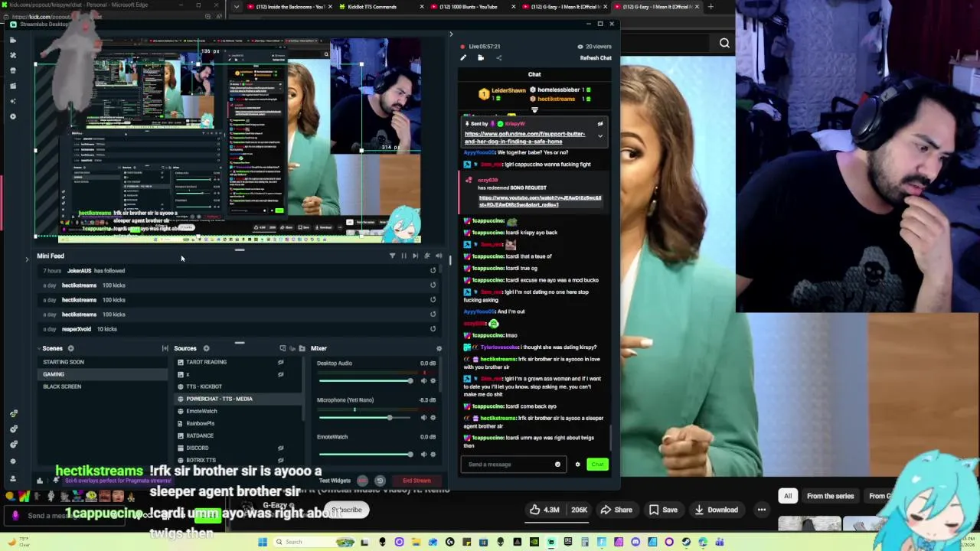Expand chat leaderboard down arrow
The height and width of the screenshot is (551, 980).
pyautogui.click(x=534, y=110)
